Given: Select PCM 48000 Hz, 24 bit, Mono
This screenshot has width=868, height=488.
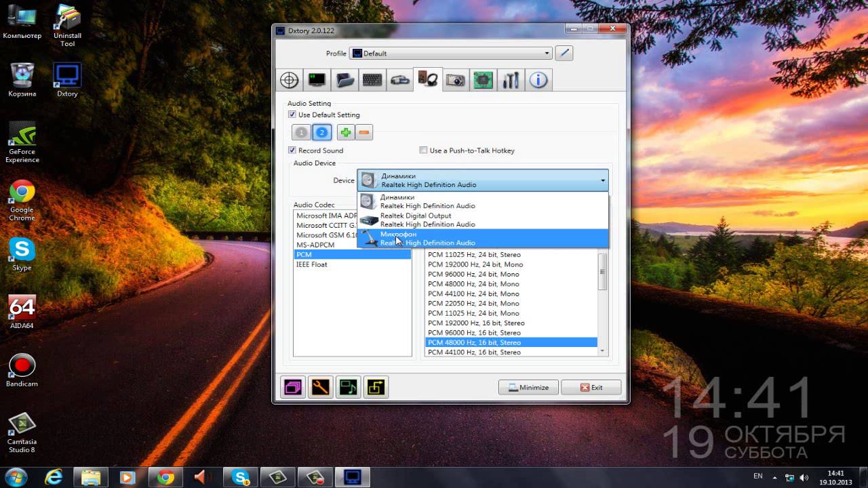Looking at the screenshot, I should click(511, 284).
